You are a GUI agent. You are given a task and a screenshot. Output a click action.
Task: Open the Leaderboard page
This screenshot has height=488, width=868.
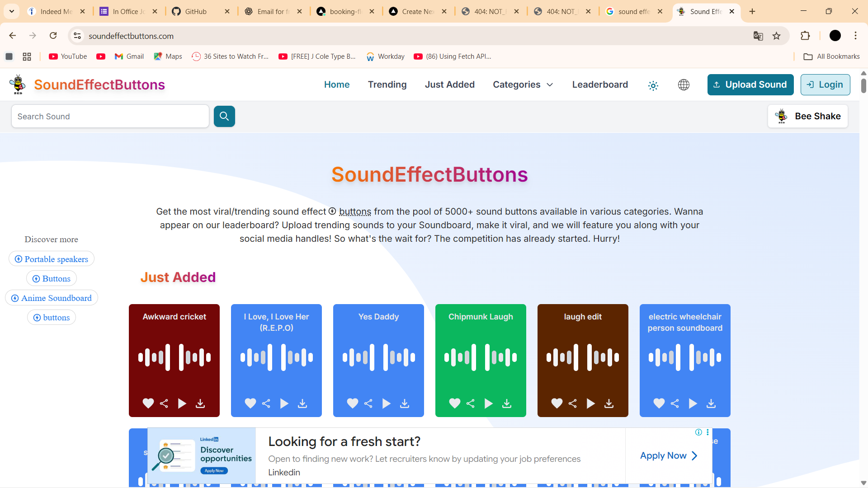[x=600, y=84]
